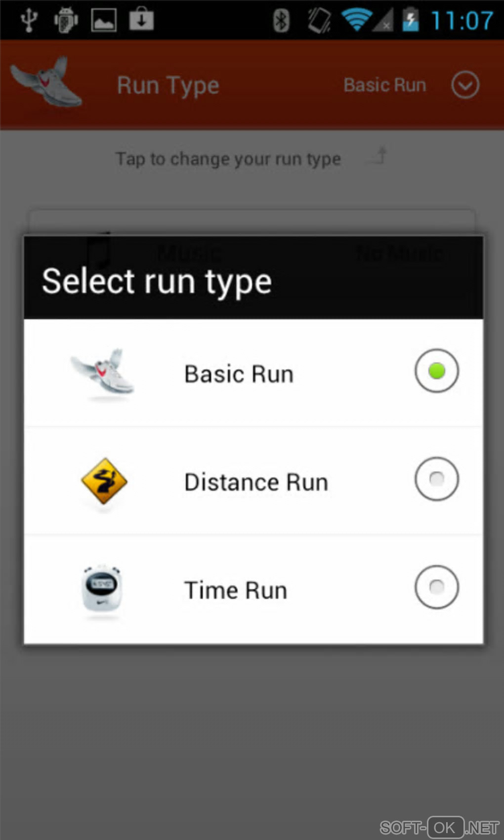Tap the yellow road sign Distance Run icon
Screen dimensions: 504x840
tap(104, 481)
